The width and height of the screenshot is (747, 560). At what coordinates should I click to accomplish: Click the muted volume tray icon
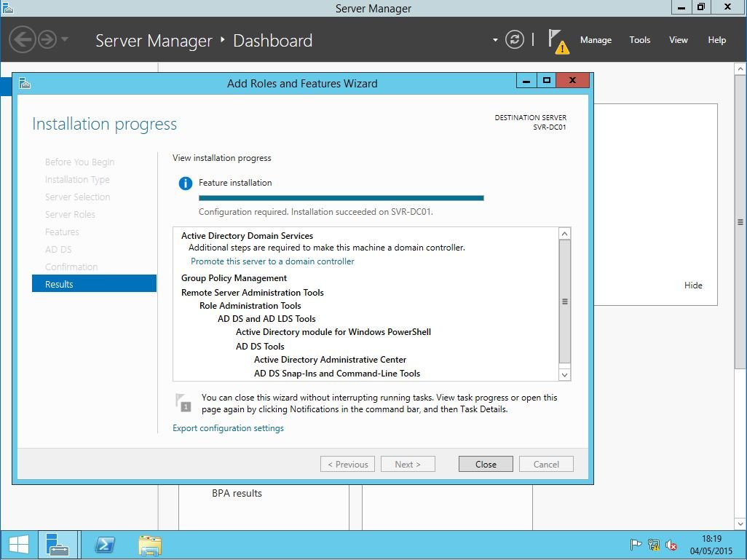tap(671, 545)
